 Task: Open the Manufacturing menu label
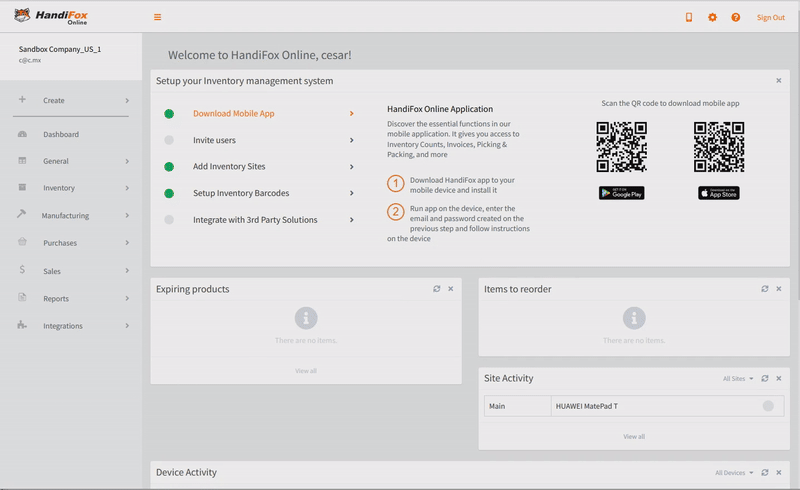[65, 215]
